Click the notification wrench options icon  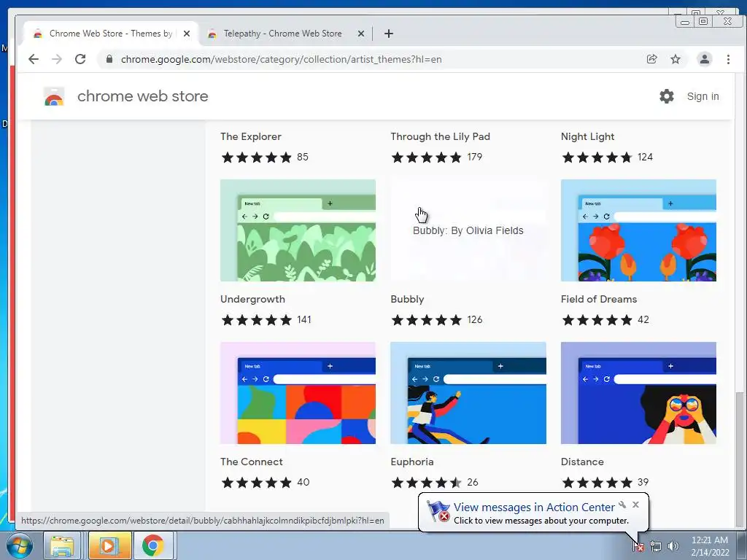[622, 505]
